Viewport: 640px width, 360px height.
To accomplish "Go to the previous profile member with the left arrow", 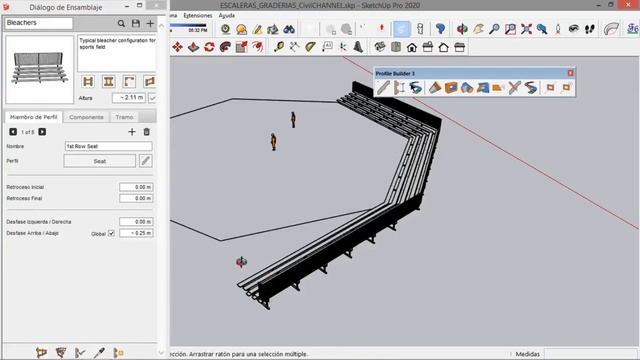I will (x=13, y=132).
